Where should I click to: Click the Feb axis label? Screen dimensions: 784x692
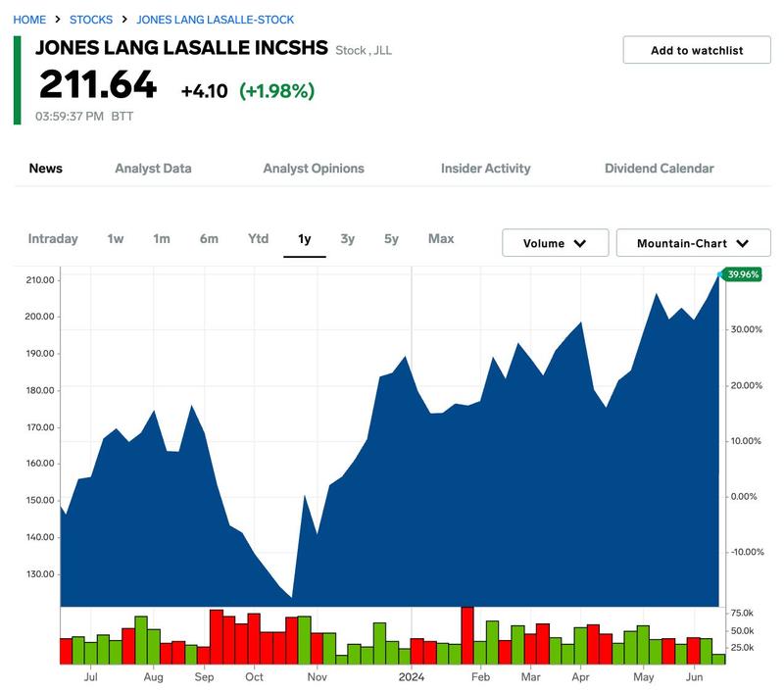(x=480, y=677)
